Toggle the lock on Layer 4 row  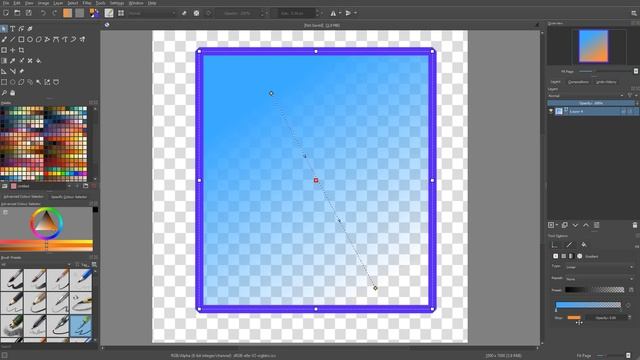click(623, 111)
